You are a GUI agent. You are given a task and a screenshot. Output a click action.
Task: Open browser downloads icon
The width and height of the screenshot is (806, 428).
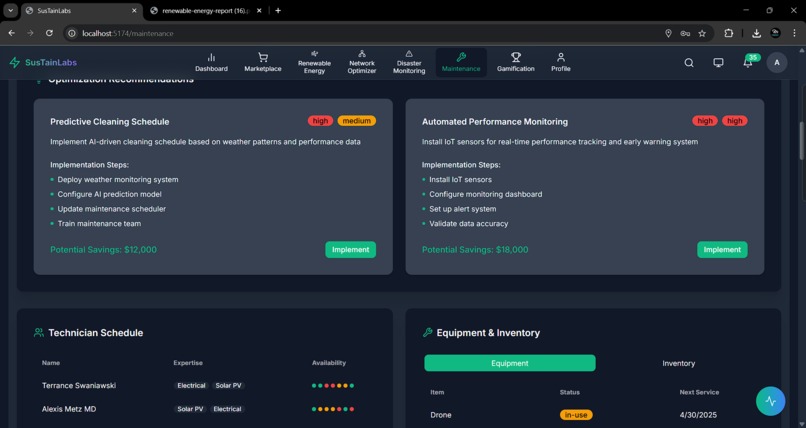pyautogui.click(x=756, y=33)
